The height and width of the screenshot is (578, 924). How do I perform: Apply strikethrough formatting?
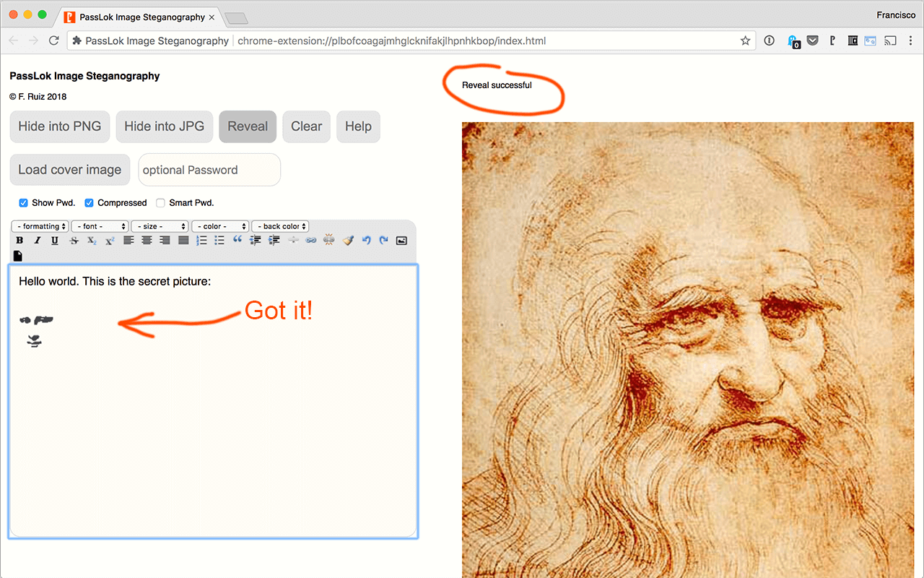pos(74,241)
